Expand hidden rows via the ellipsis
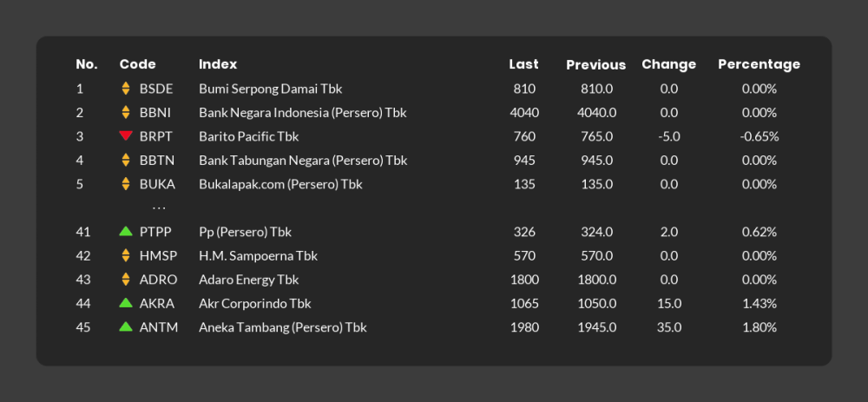Screen dimensions: 868x402 pos(159,208)
